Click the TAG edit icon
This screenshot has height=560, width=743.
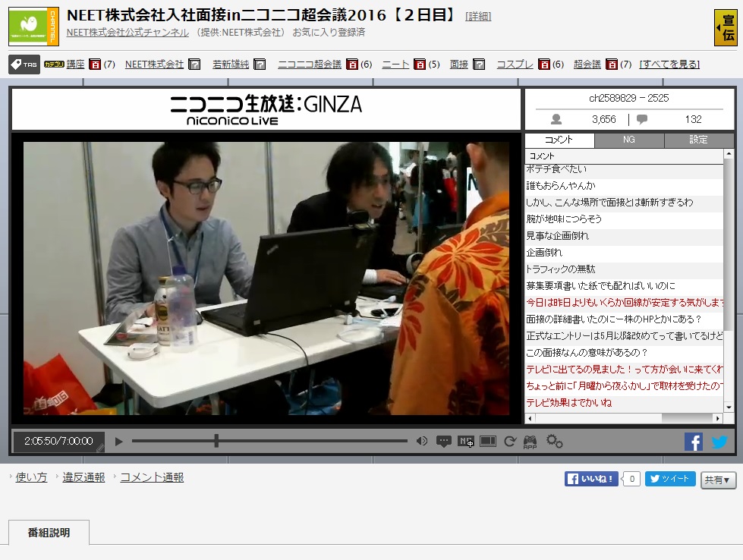point(24,64)
